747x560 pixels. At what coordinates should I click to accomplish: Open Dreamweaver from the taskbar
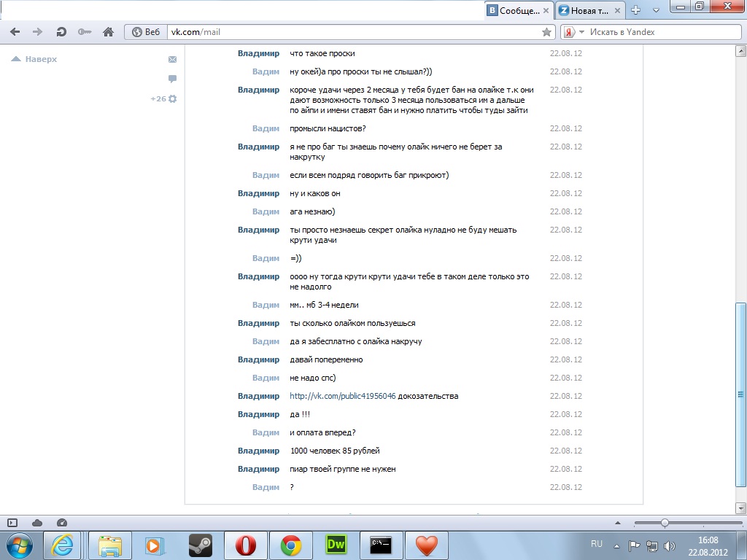[336, 545]
